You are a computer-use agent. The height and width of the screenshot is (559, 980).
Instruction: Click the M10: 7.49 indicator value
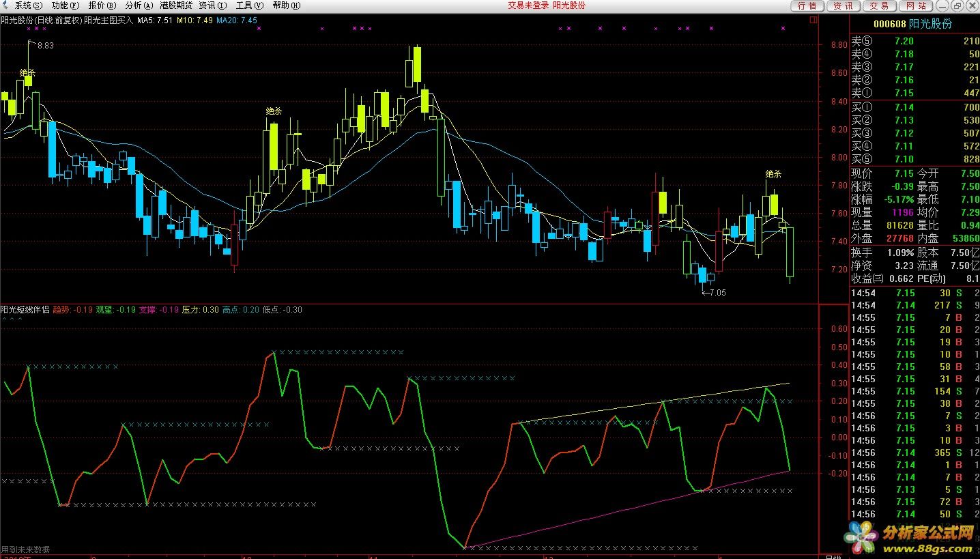(194, 20)
